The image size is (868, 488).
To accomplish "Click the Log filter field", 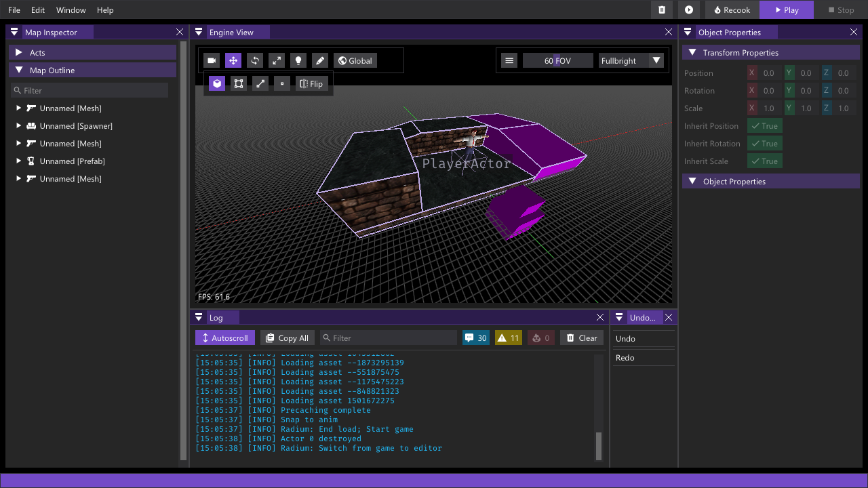I will point(388,338).
